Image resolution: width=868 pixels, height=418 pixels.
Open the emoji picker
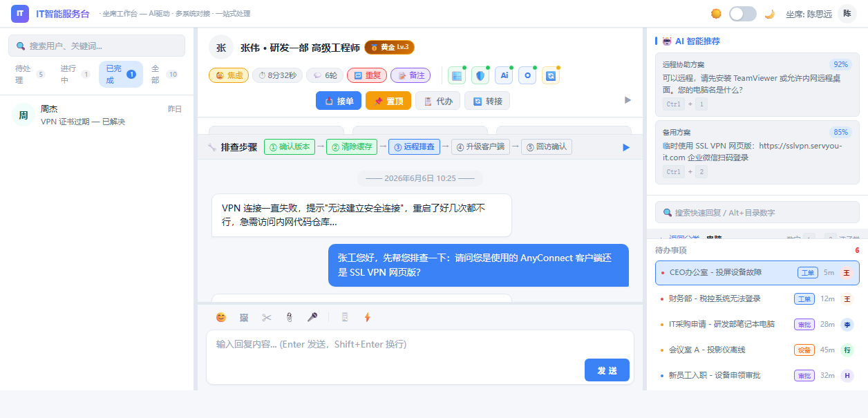pos(221,317)
